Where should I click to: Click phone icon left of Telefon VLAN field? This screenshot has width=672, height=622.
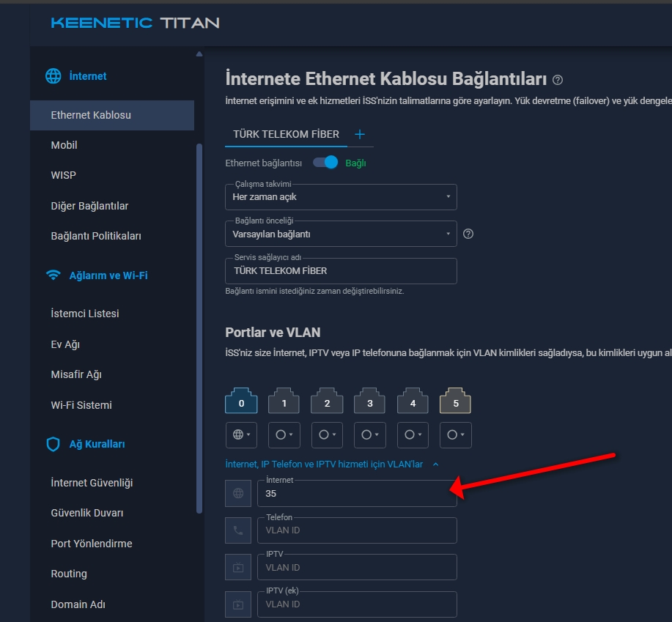(x=238, y=530)
